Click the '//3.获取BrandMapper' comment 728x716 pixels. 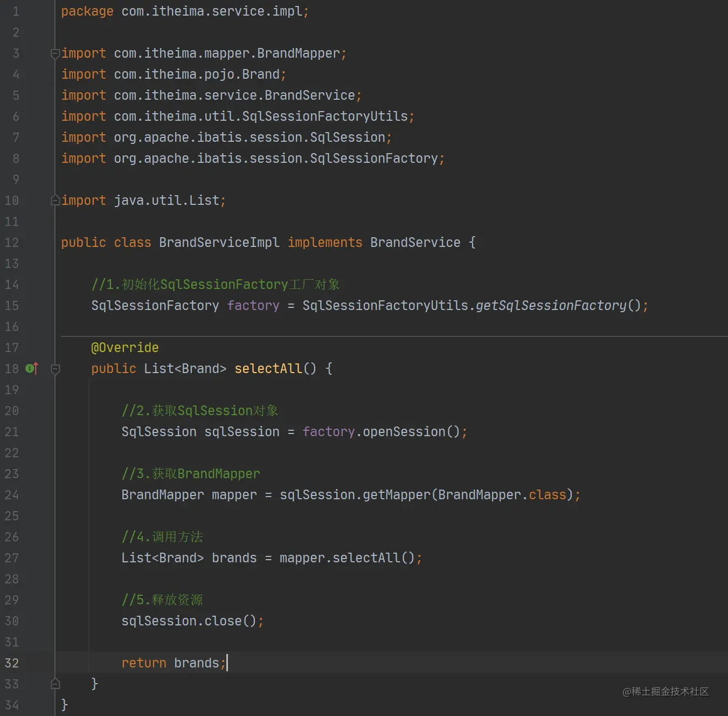(x=191, y=474)
